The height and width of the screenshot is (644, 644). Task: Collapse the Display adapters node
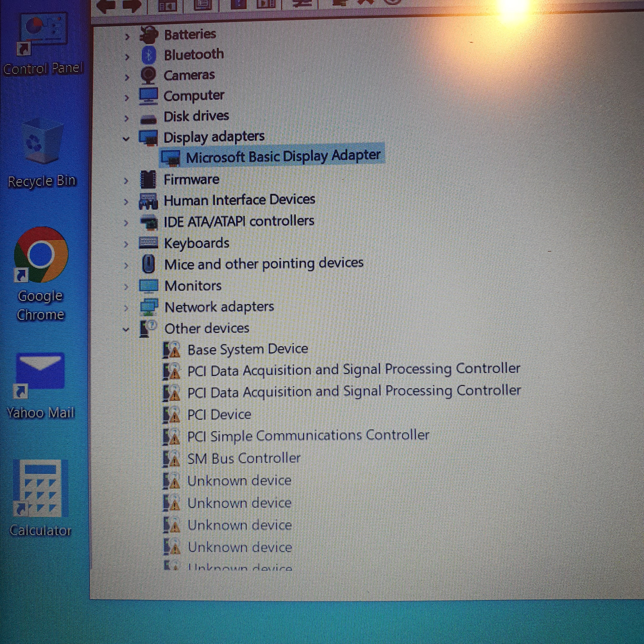pos(126,138)
